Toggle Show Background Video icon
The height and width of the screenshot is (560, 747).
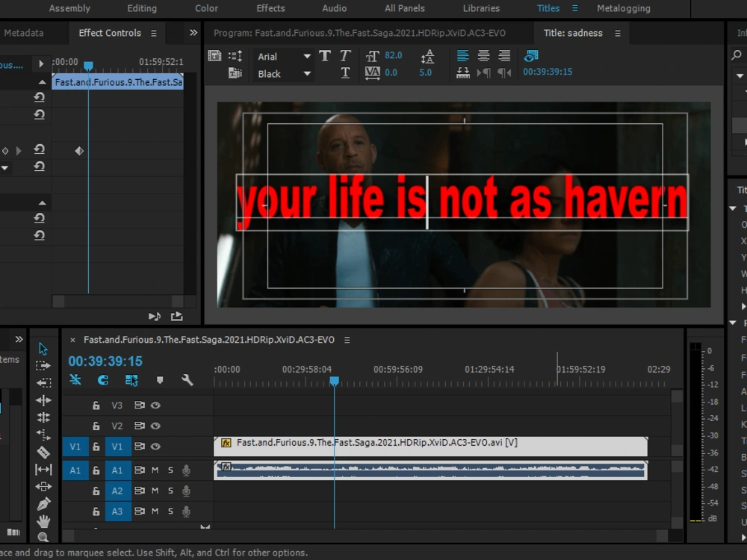[531, 56]
